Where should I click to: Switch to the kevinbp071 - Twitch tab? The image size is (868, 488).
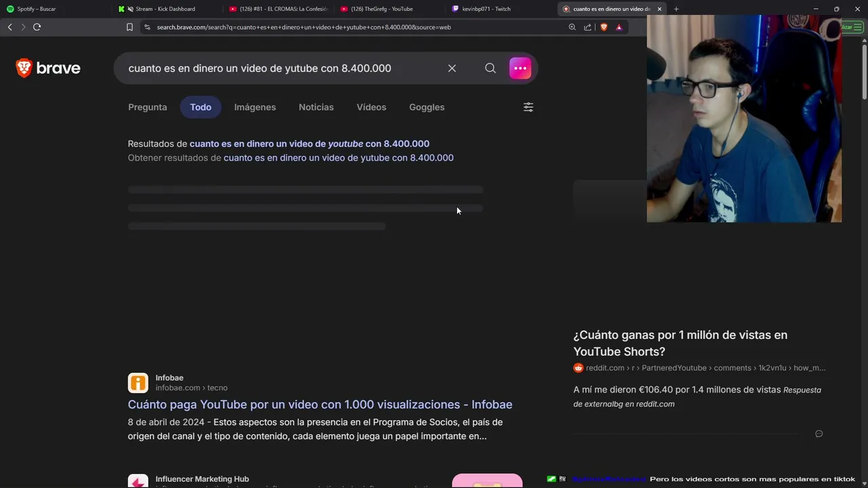[483, 9]
